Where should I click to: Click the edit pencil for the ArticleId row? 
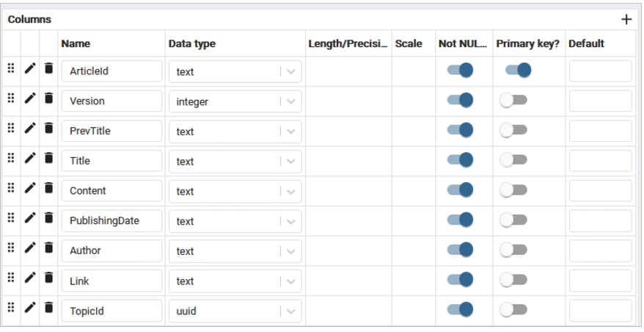(x=30, y=68)
